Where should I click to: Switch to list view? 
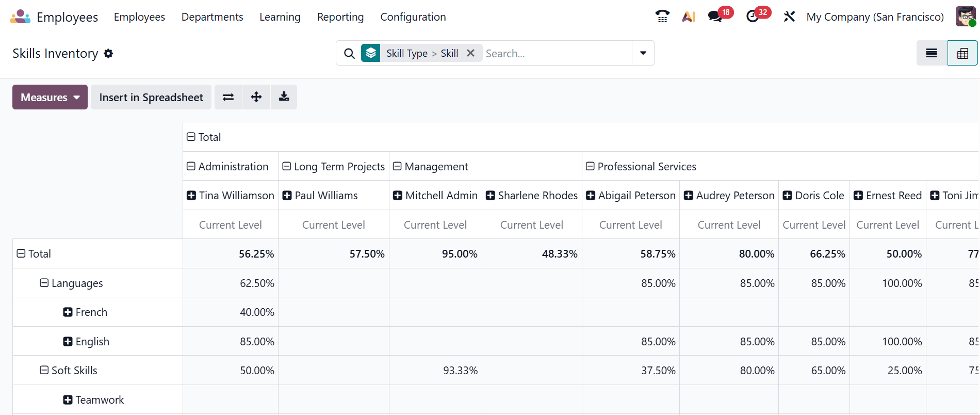click(932, 53)
